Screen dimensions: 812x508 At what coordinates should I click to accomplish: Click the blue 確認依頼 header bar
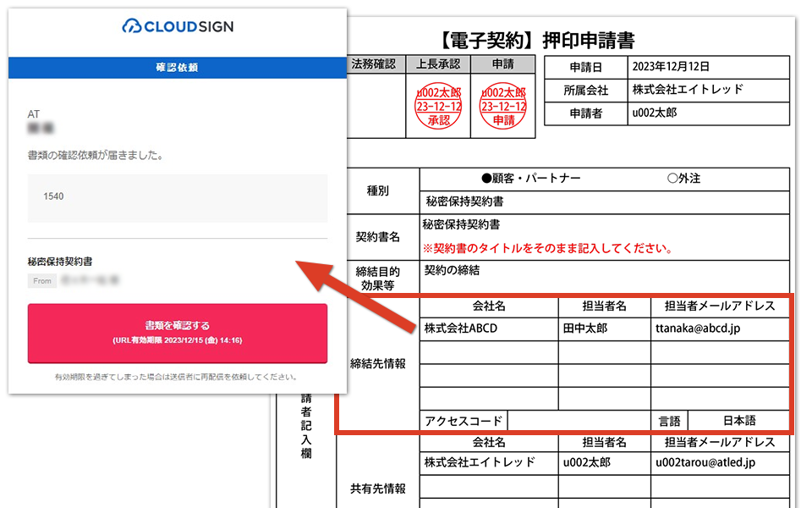178,68
